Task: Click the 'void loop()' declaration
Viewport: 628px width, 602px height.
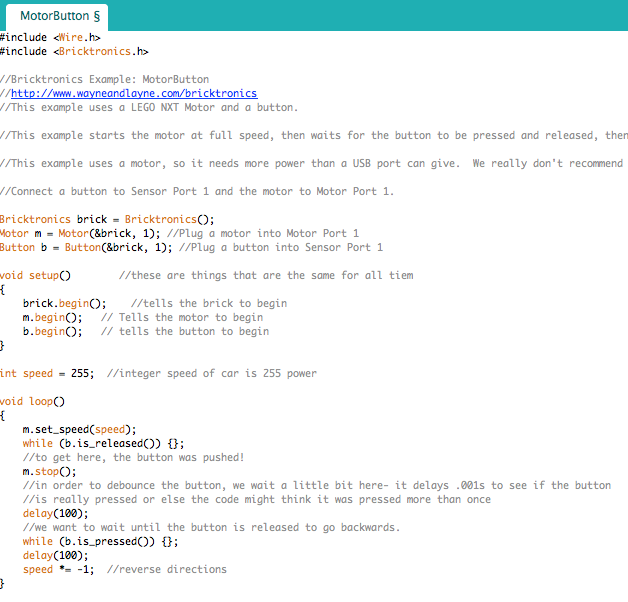Action: 32,402
